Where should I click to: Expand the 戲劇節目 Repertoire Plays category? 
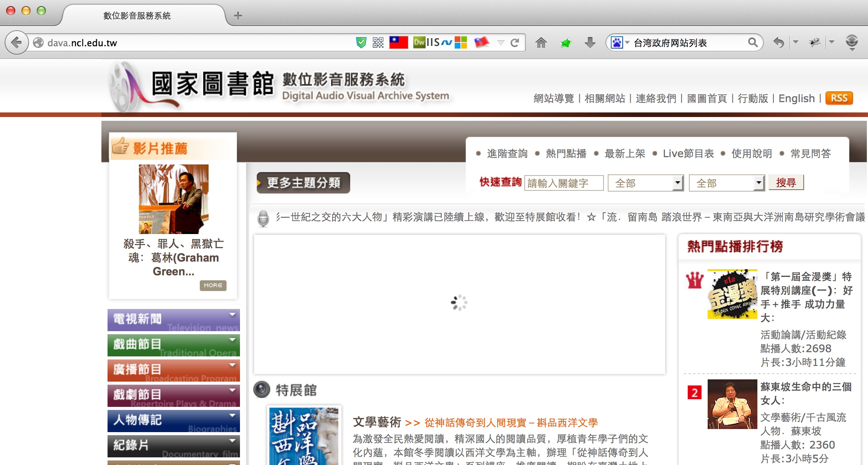click(x=174, y=396)
